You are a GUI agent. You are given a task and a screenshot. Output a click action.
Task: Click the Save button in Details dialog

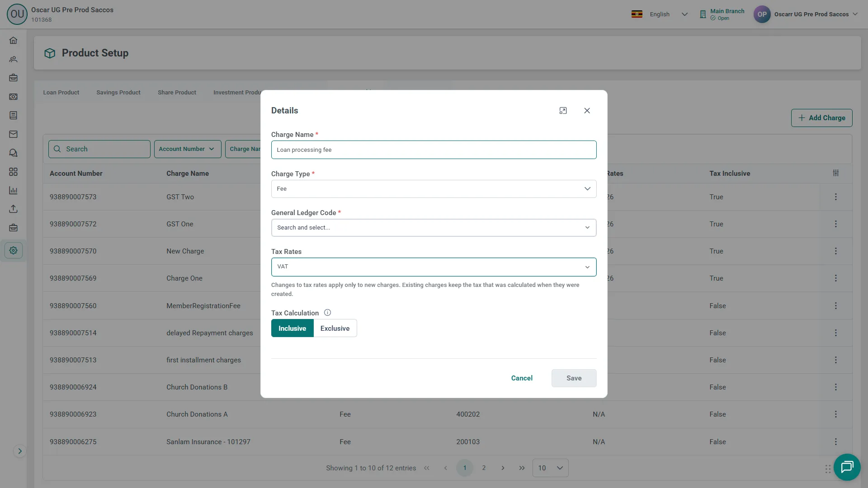[x=574, y=378]
